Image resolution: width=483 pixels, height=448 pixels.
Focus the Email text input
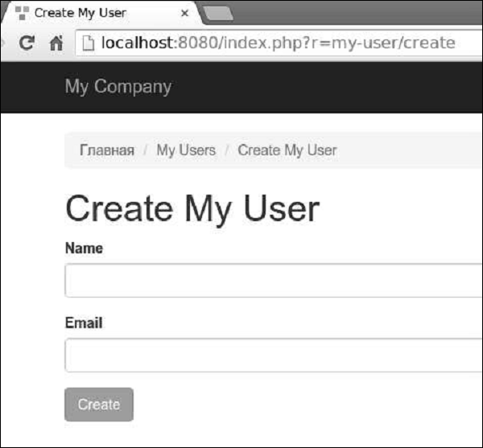tap(274, 356)
